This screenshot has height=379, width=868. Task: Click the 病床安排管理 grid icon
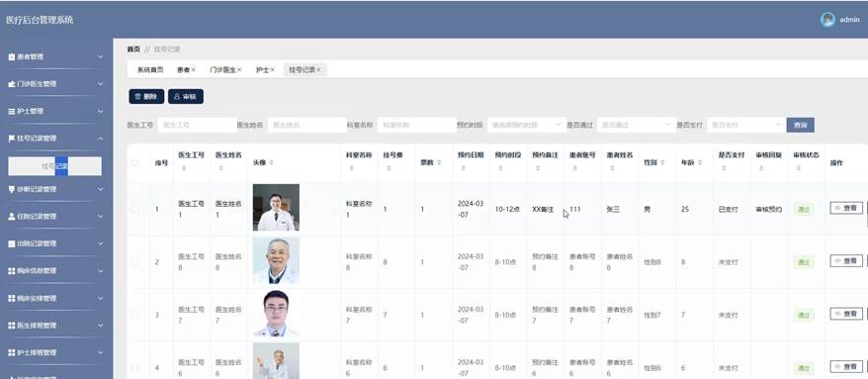[12, 298]
